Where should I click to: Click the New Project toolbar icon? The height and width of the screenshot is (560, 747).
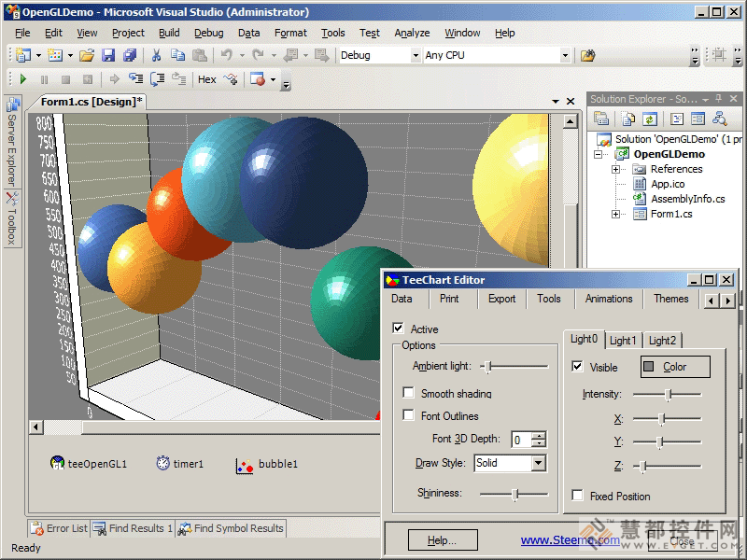[22, 55]
